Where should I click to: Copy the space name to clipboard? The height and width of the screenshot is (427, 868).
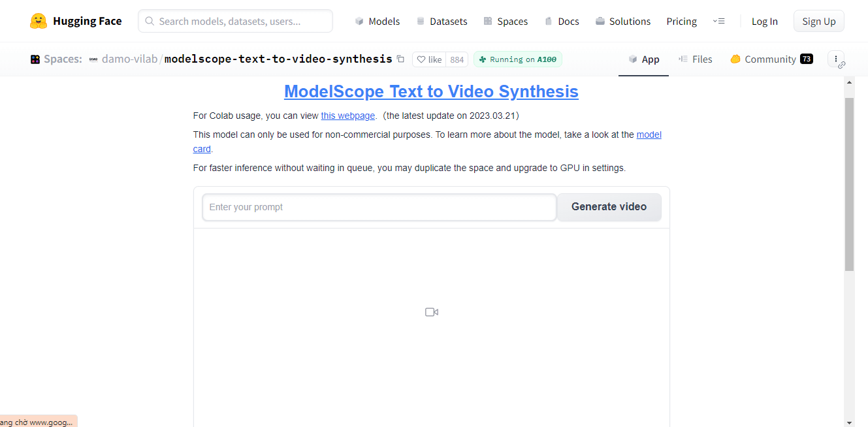click(400, 59)
